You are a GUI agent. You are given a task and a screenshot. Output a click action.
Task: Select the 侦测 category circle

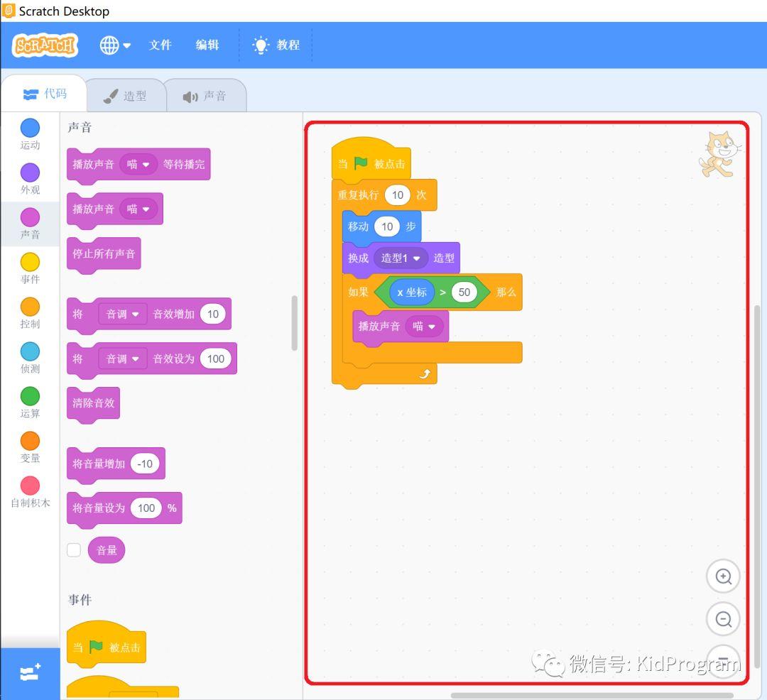pyautogui.click(x=30, y=351)
